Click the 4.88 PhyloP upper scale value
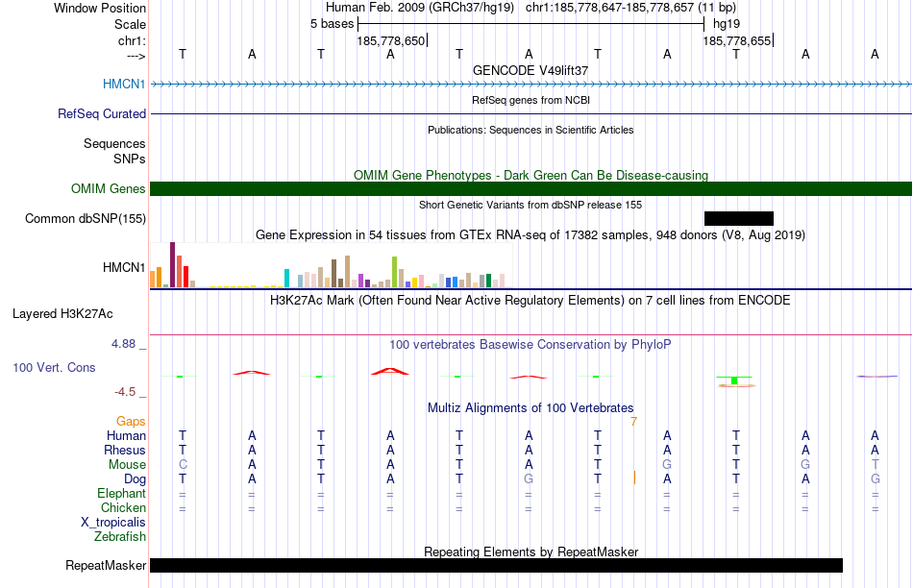Viewport: 913px width, 588px height. tap(123, 344)
